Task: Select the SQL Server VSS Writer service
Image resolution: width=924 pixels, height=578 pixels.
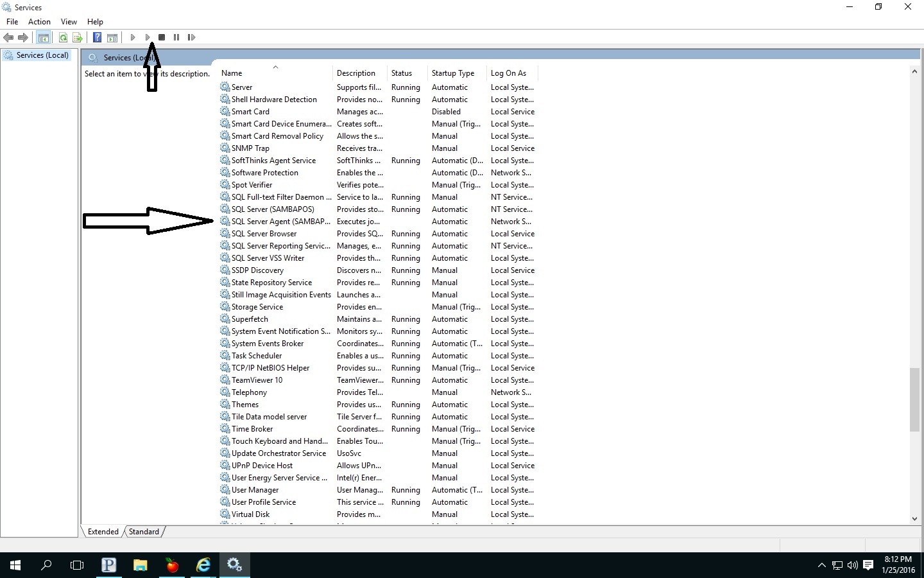Action: click(x=379, y=258)
